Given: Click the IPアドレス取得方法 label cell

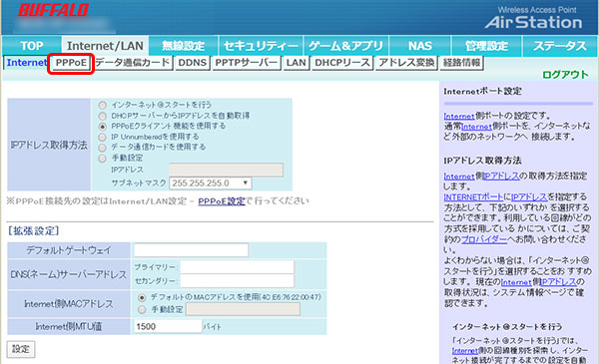Looking at the screenshot, I should 49,145.
